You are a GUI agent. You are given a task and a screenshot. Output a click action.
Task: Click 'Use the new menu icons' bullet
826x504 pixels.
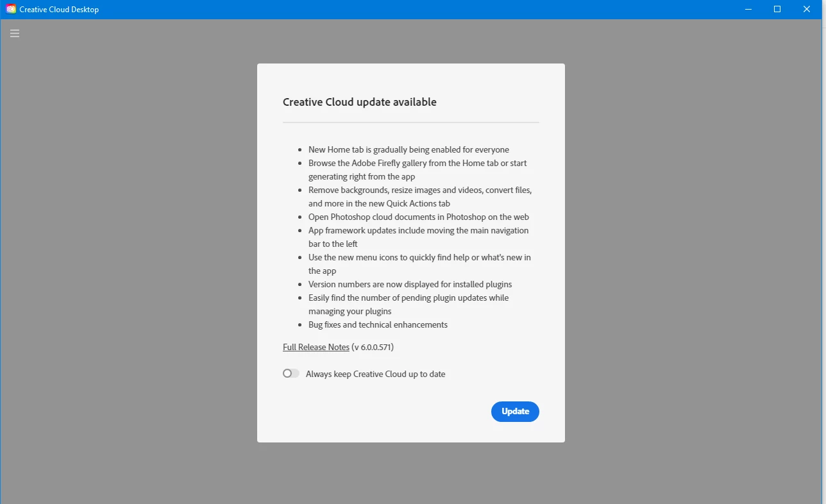419,264
